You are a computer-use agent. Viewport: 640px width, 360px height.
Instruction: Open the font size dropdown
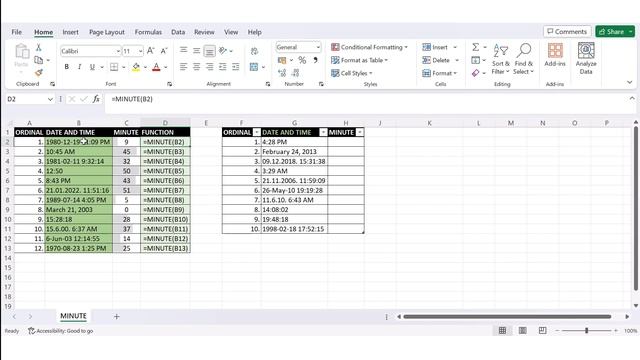[141, 51]
